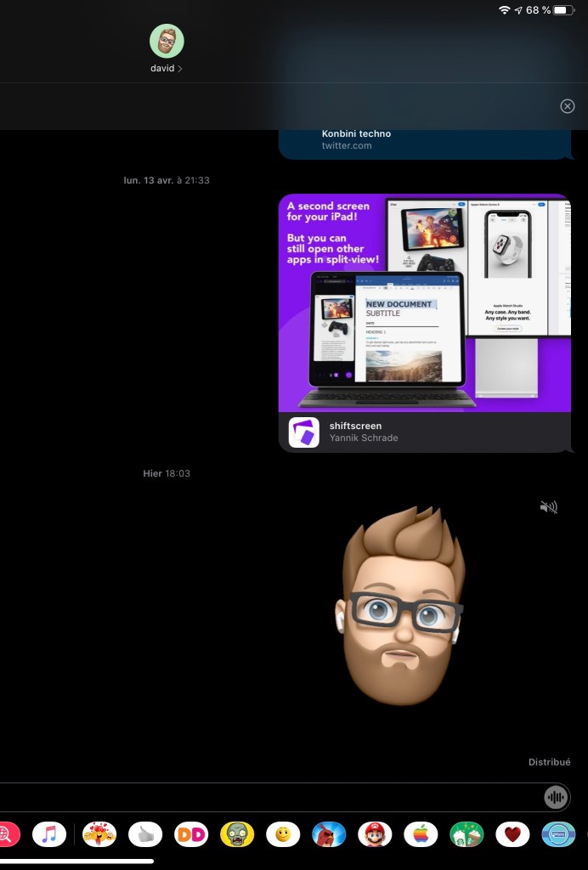588x870 pixels.
Task: Unmute the Memoji video message
Action: pyautogui.click(x=549, y=507)
